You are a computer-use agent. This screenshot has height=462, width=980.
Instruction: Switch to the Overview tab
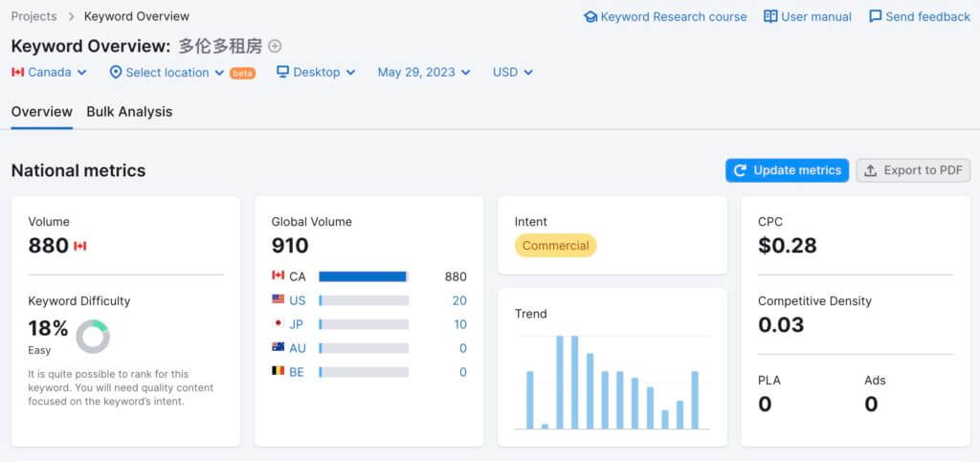pyautogui.click(x=42, y=112)
